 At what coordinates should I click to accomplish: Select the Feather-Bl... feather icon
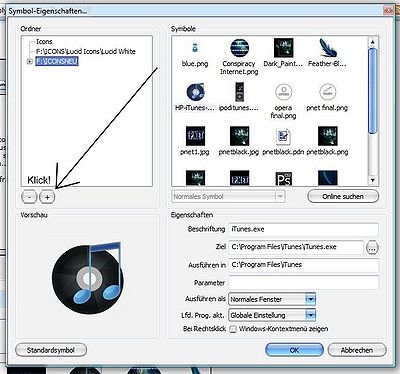coord(327,48)
